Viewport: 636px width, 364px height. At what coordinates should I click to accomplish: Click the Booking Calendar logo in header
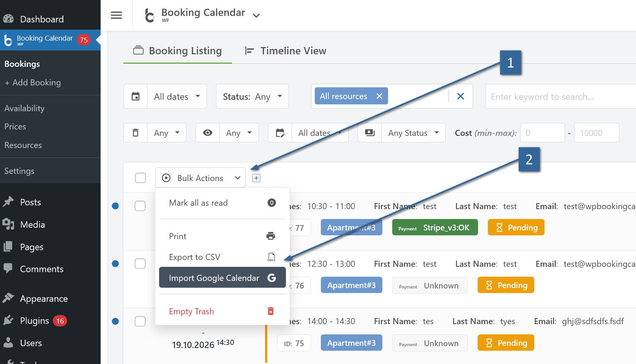[150, 16]
